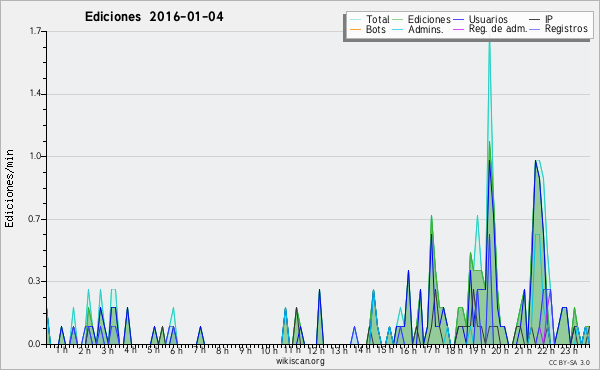Screen dimensions: 600x370
Task: Click the Registros legend label
Action: click(x=566, y=29)
